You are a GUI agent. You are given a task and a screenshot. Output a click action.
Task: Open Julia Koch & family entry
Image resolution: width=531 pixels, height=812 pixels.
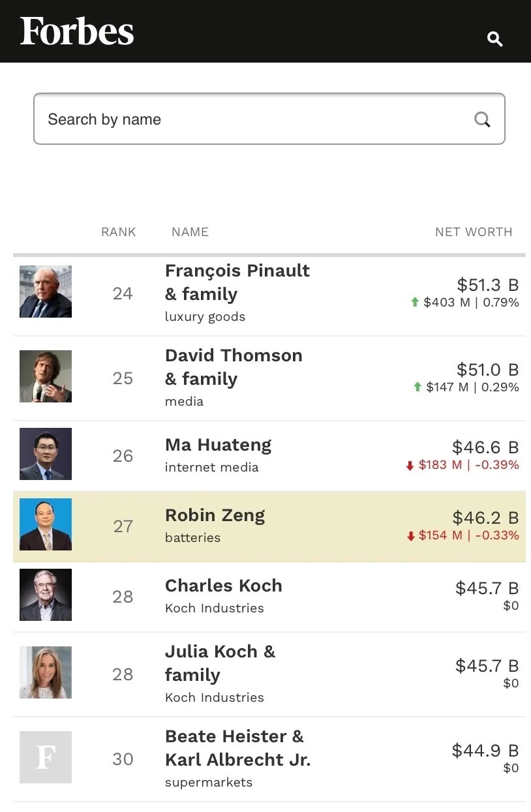coord(220,663)
